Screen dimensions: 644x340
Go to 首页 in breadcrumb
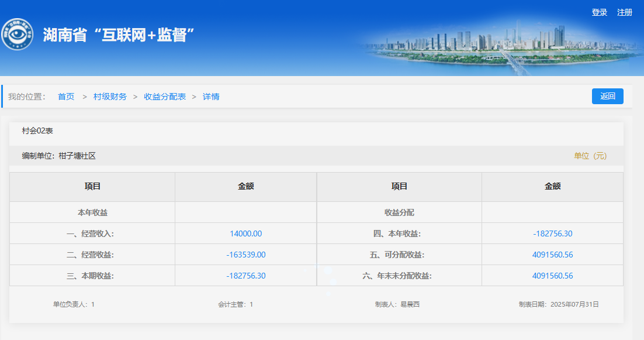pyautogui.click(x=66, y=97)
